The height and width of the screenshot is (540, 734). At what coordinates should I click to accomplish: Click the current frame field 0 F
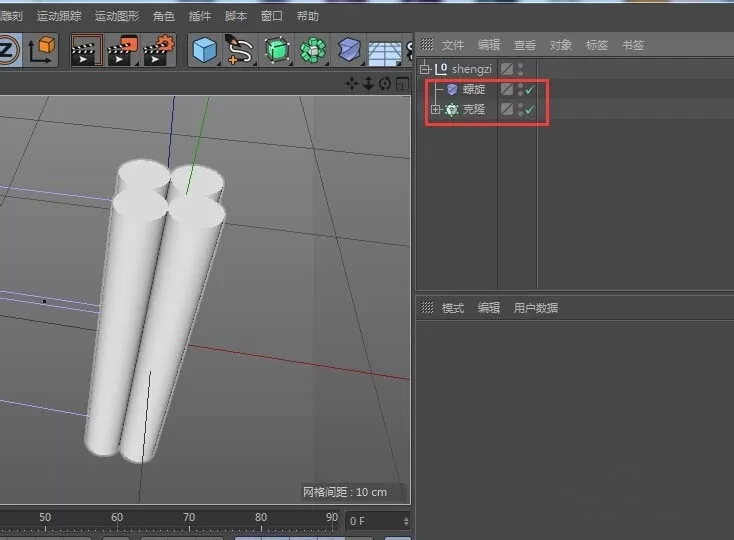[378, 521]
